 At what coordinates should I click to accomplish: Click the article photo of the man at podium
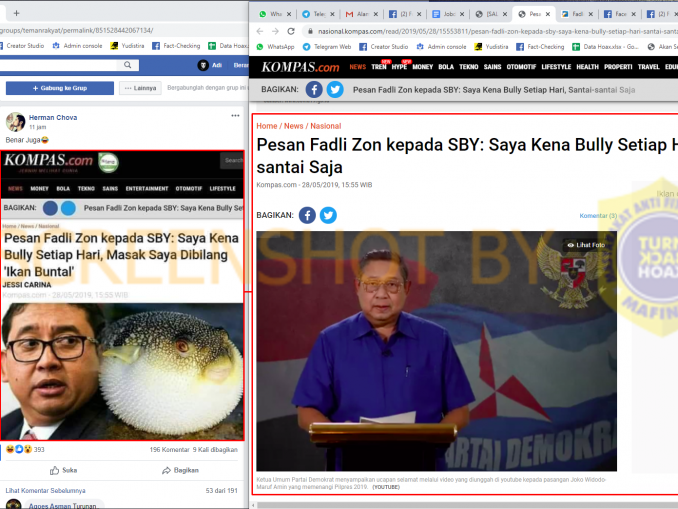(436, 351)
